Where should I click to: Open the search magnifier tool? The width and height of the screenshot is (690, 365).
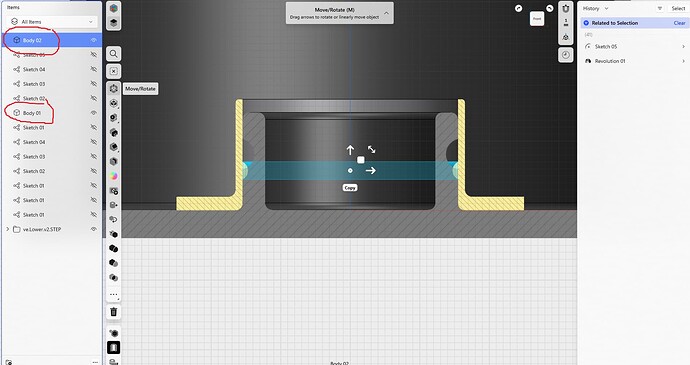click(x=114, y=54)
